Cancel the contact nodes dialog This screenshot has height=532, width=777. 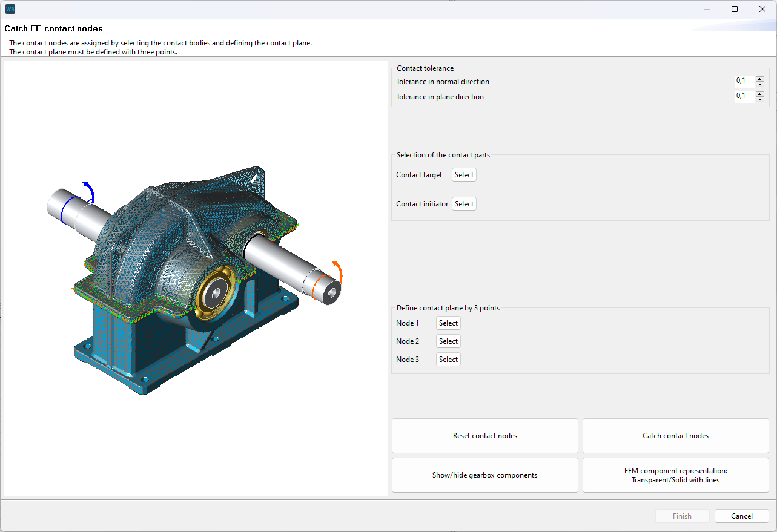tap(741, 516)
